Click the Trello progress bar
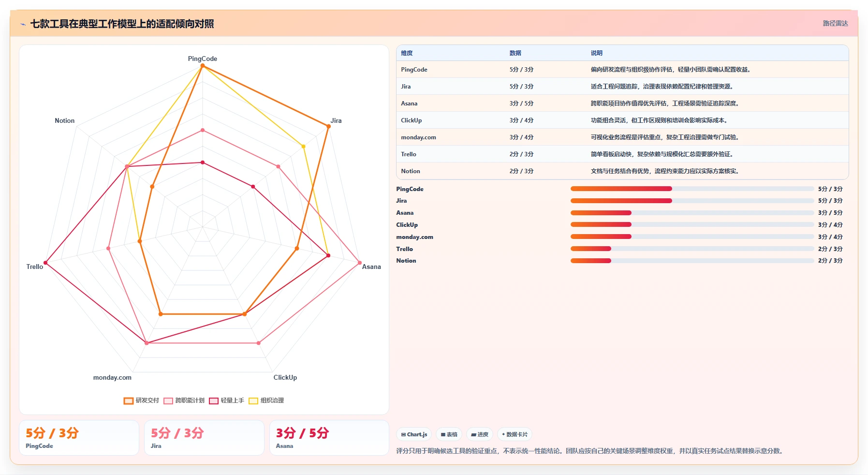868x475 pixels. (692, 249)
